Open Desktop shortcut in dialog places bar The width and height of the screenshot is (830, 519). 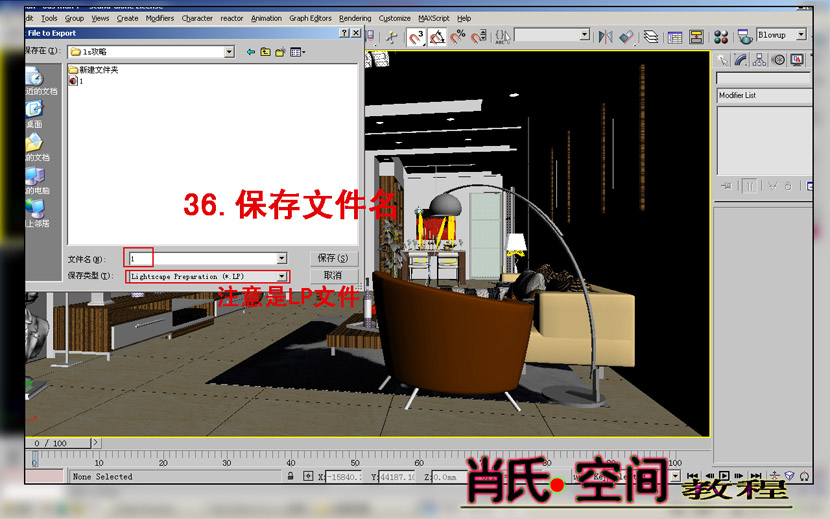click(34, 114)
